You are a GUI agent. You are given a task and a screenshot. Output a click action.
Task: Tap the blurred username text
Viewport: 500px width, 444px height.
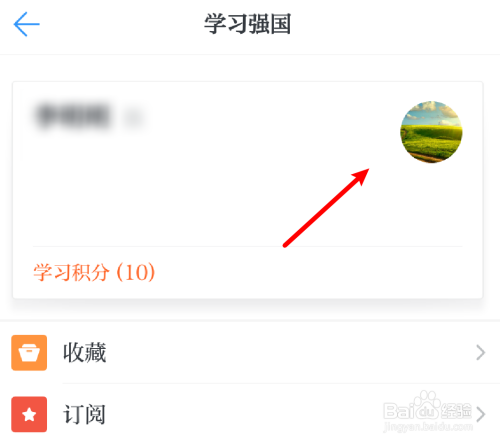point(73,116)
